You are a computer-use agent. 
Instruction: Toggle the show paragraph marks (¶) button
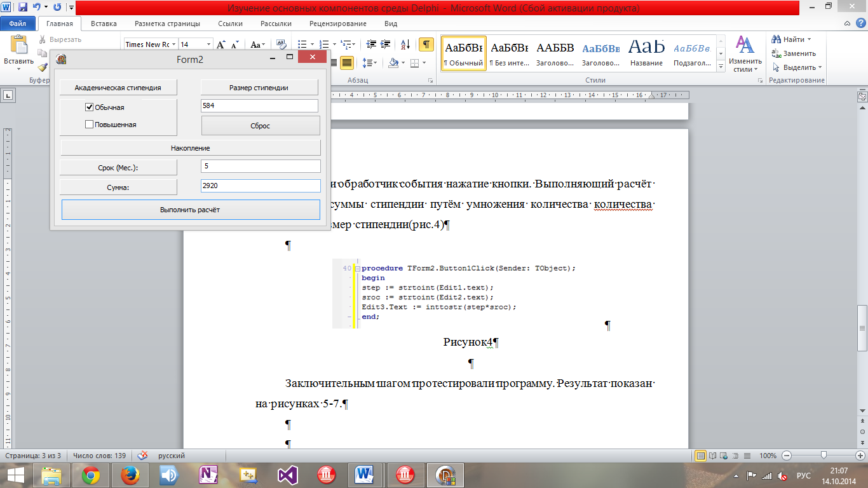427,44
